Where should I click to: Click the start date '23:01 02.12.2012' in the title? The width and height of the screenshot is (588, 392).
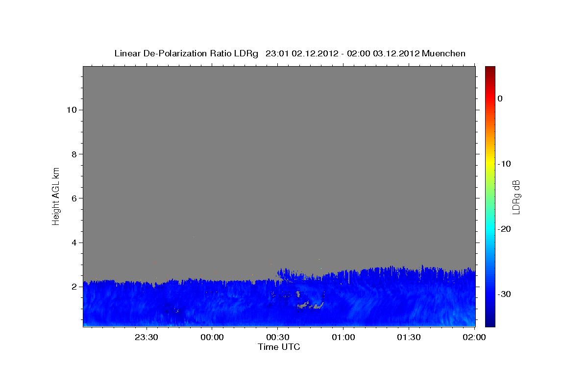click(x=301, y=53)
